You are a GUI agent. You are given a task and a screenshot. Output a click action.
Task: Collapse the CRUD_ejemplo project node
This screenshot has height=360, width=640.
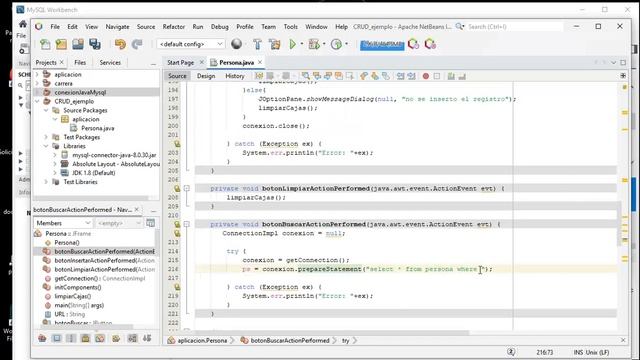pyautogui.click(x=37, y=101)
